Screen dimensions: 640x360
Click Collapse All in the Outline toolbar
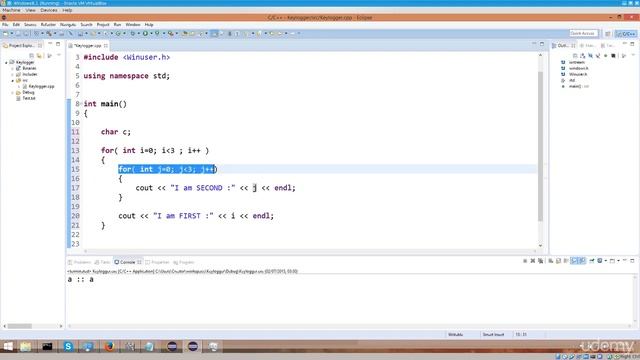[x=575, y=56]
